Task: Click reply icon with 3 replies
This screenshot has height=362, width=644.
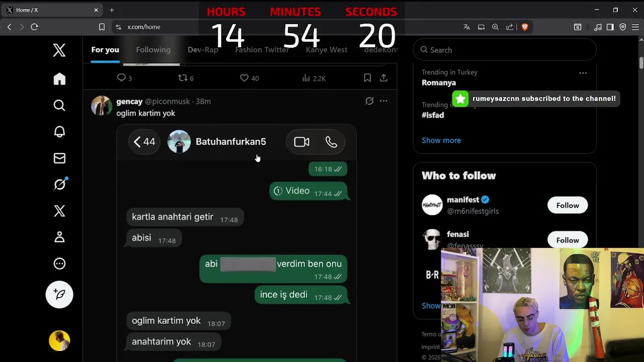Action: tap(121, 78)
